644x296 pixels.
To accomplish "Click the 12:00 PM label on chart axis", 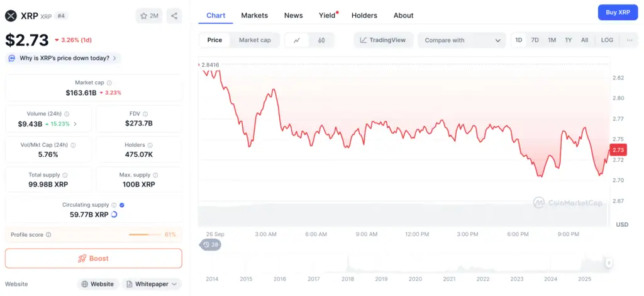I will (417, 234).
